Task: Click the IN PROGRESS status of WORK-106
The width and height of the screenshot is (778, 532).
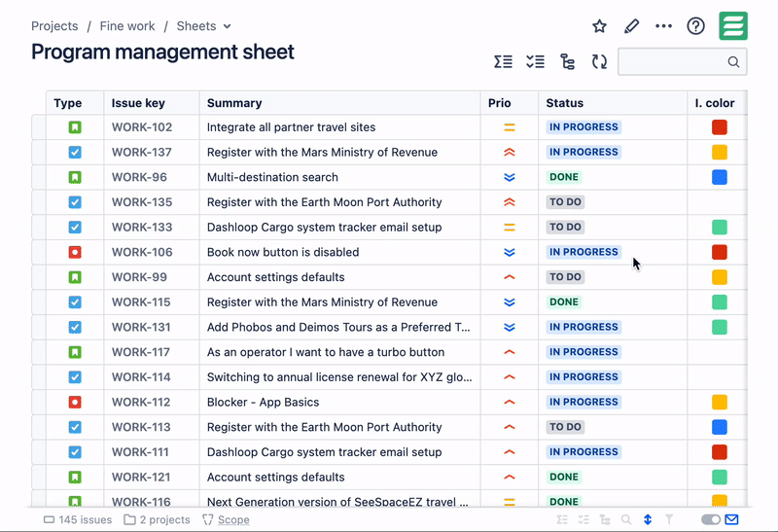Action: [584, 252]
